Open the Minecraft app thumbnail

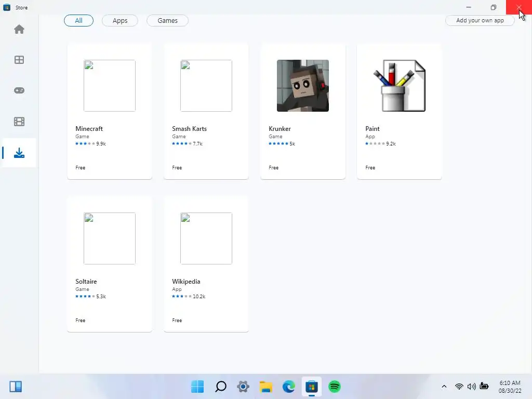(110, 86)
